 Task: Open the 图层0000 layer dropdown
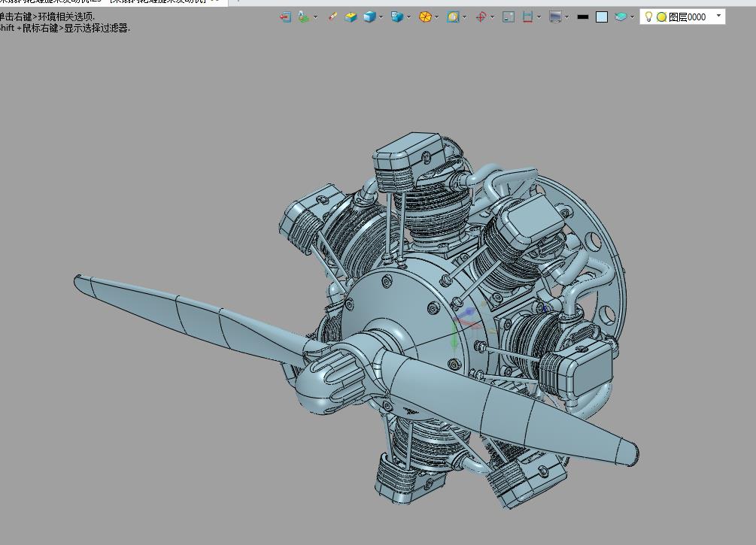pyautogui.click(x=719, y=16)
